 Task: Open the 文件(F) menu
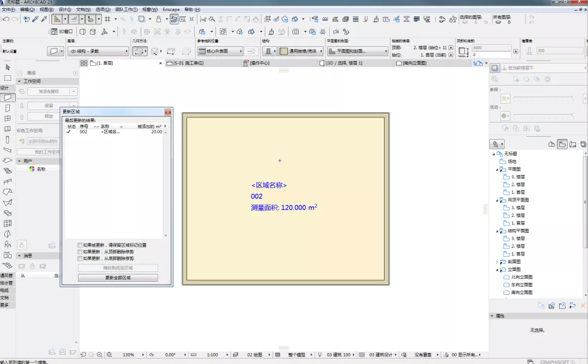[9, 9]
